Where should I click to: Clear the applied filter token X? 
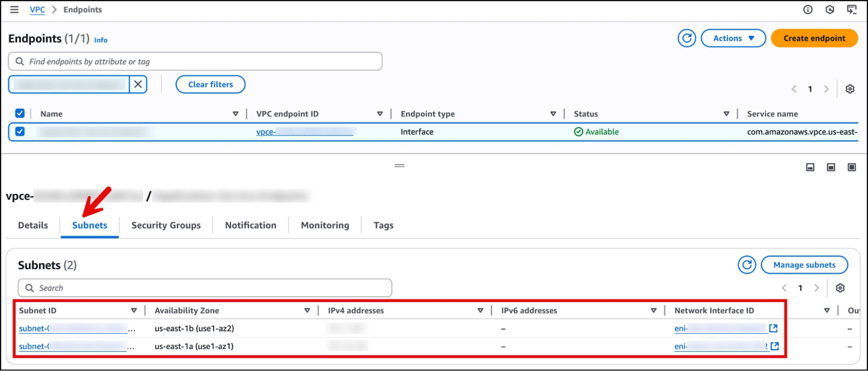138,84
